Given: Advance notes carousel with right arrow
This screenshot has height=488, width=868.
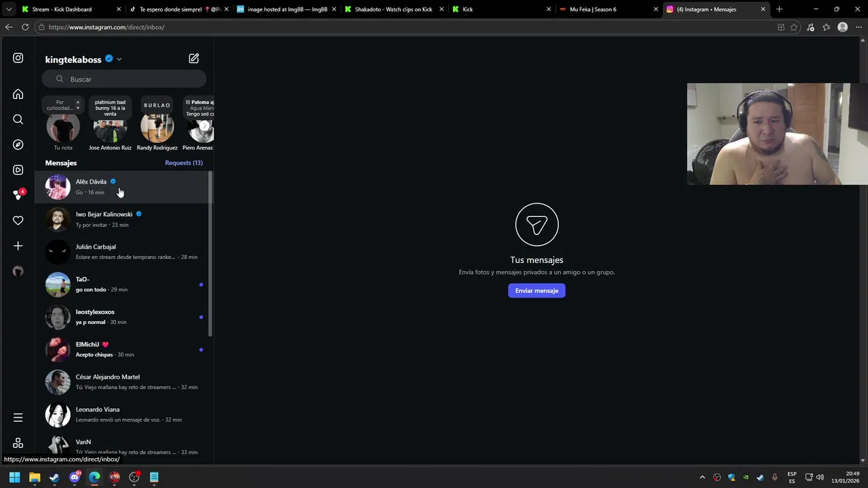Looking at the screenshot, I should tap(204, 125).
